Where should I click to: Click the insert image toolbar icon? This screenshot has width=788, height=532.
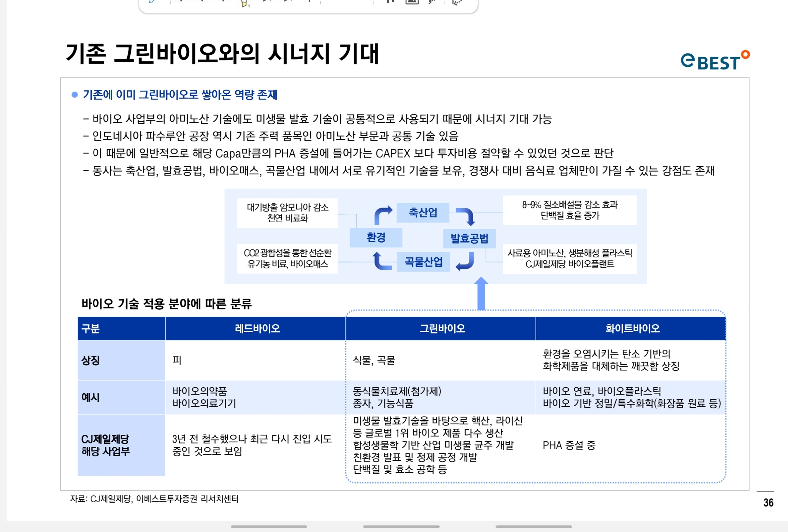412,2
